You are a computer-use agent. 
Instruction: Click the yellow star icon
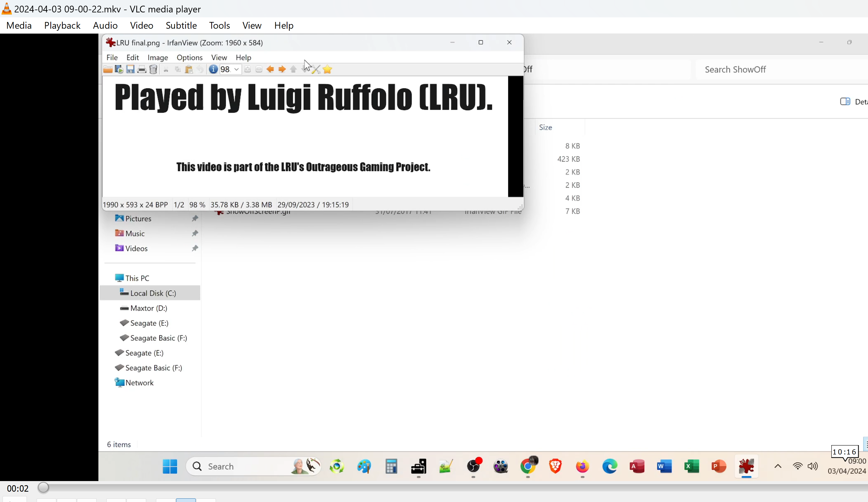click(x=327, y=69)
